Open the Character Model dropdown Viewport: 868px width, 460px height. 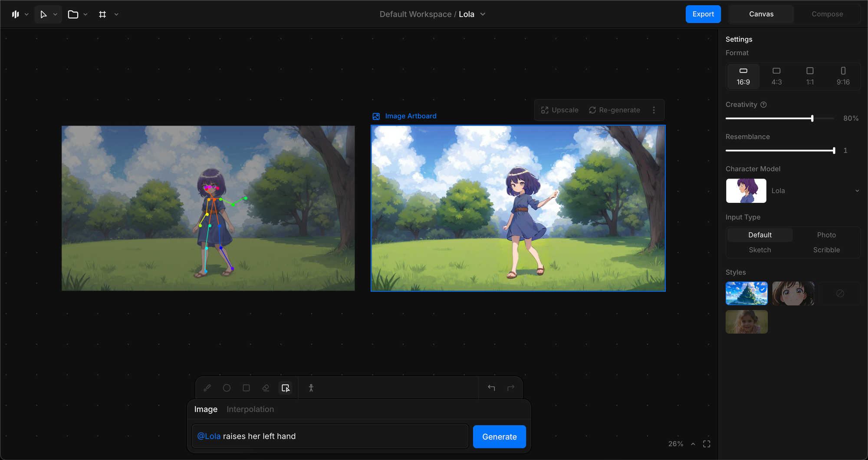(793, 191)
